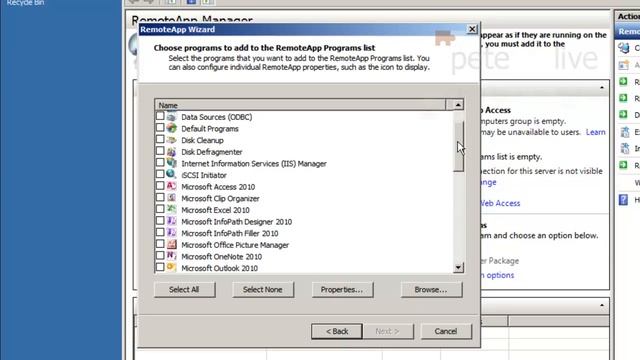This screenshot has height=360, width=640.
Task: Select the iSCSI Initiator row text
Action: 204,175
